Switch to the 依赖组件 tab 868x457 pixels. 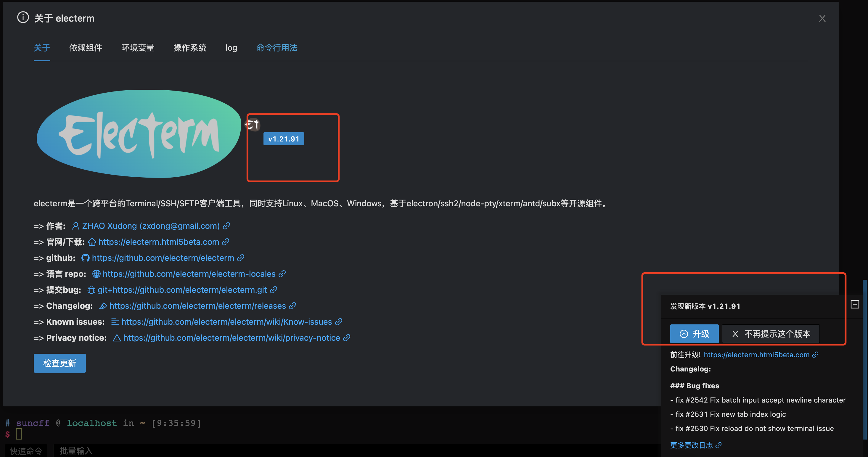(x=86, y=48)
